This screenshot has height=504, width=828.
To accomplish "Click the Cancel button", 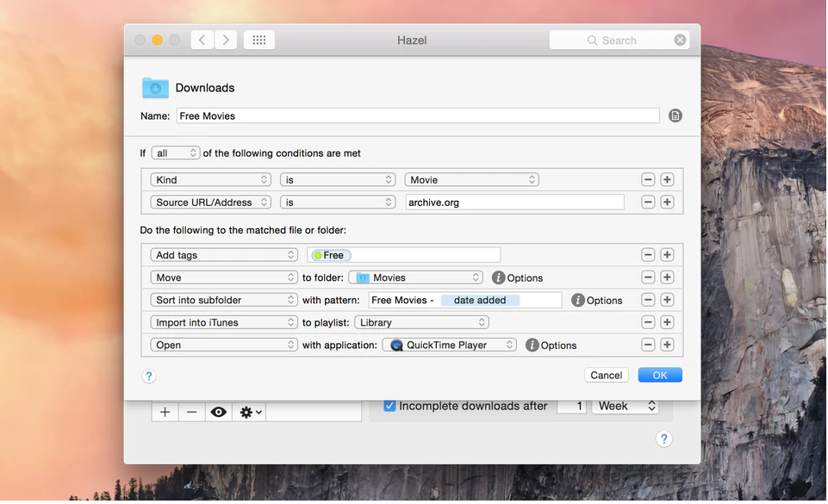I will [x=607, y=376].
